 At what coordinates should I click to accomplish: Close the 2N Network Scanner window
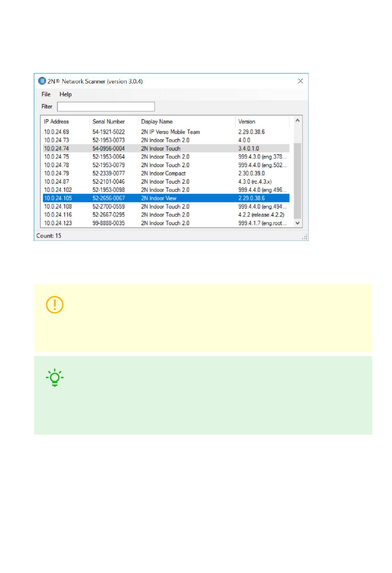[300, 81]
